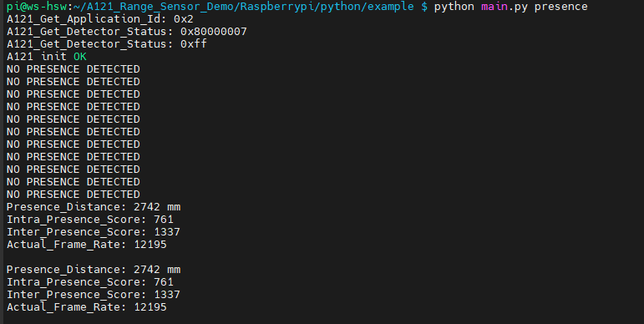Click the second Inter_Presence_Score: 1337 line
The image size is (644, 324).
94,295
